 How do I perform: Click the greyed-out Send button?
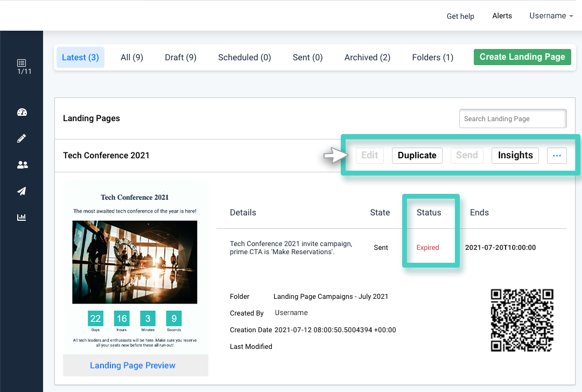pyautogui.click(x=467, y=156)
